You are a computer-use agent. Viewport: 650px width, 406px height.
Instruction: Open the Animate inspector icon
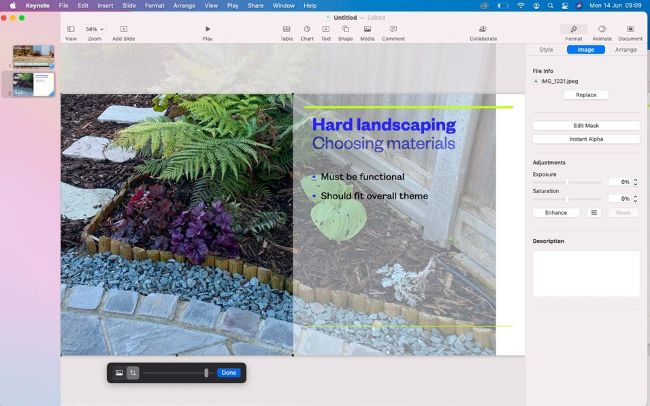pyautogui.click(x=602, y=30)
